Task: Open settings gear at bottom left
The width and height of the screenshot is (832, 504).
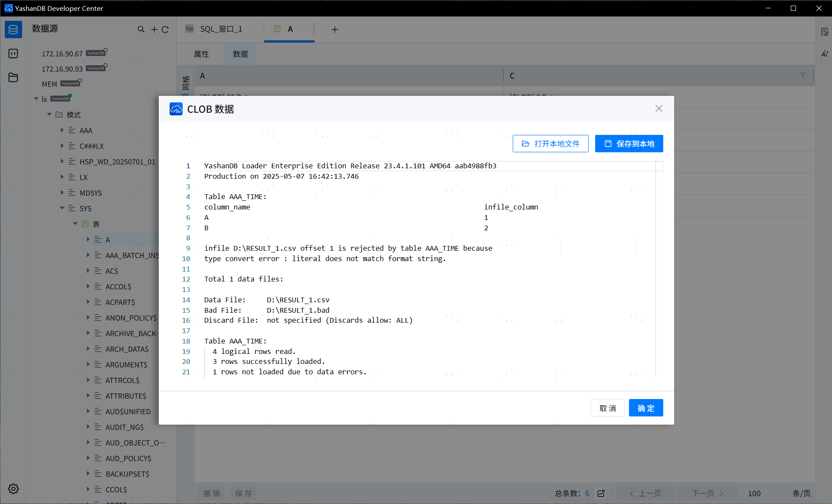Action: pos(13,489)
